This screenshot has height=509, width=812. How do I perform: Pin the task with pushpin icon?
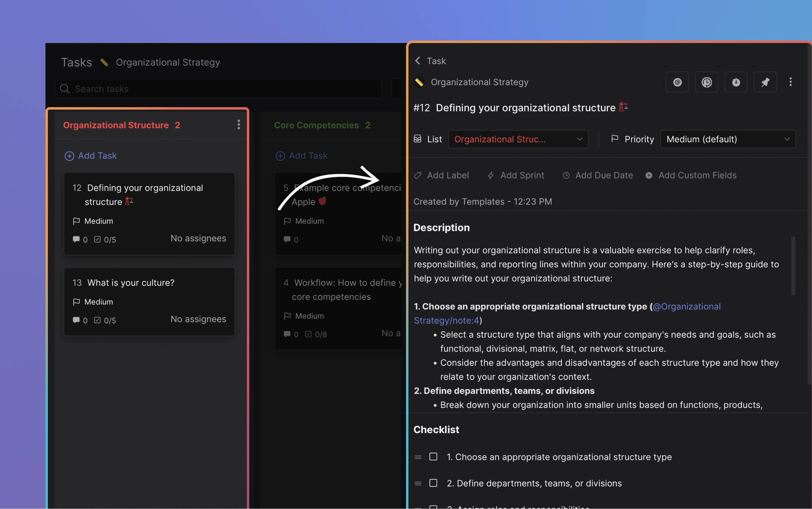click(x=765, y=82)
